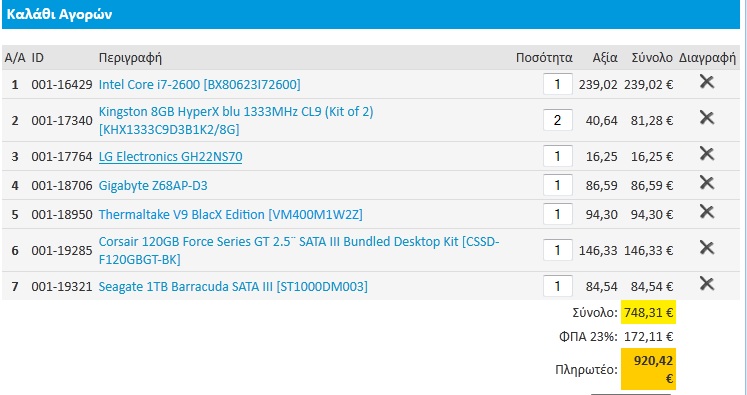Follow the LG Electronics GH22NS70 link
Screen dimensions: 747x395
pyautogui.click(x=170, y=157)
